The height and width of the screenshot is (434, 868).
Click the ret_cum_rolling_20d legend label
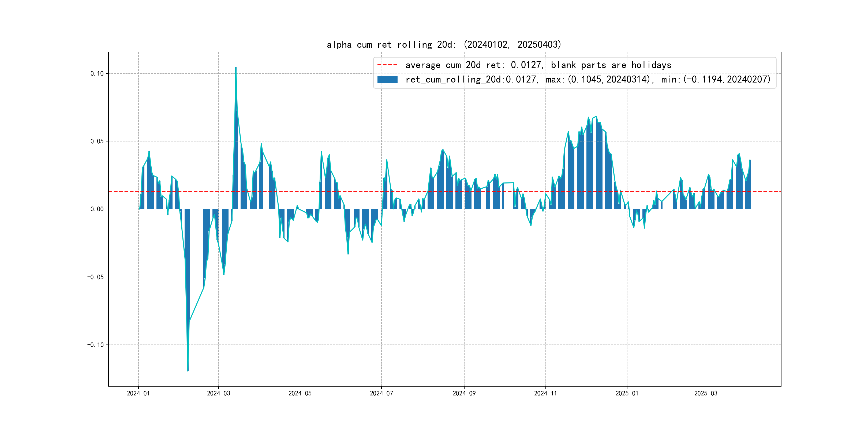coord(588,80)
